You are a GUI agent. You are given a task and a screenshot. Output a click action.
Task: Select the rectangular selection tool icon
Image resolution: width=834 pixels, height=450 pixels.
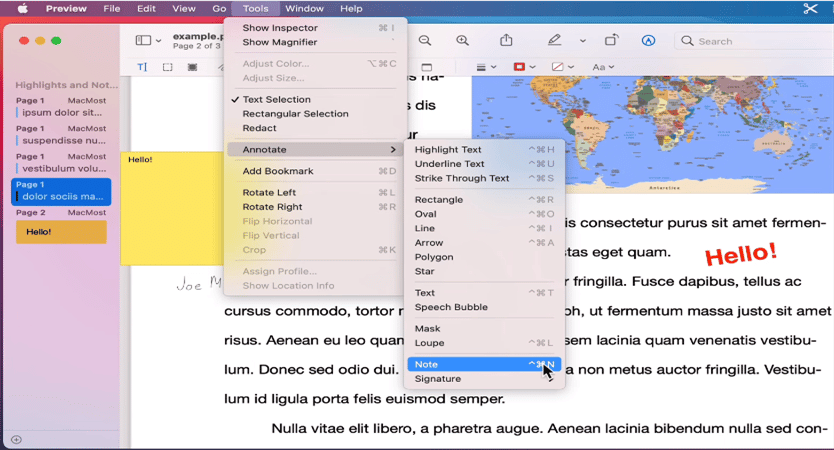[x=168, y=67]
